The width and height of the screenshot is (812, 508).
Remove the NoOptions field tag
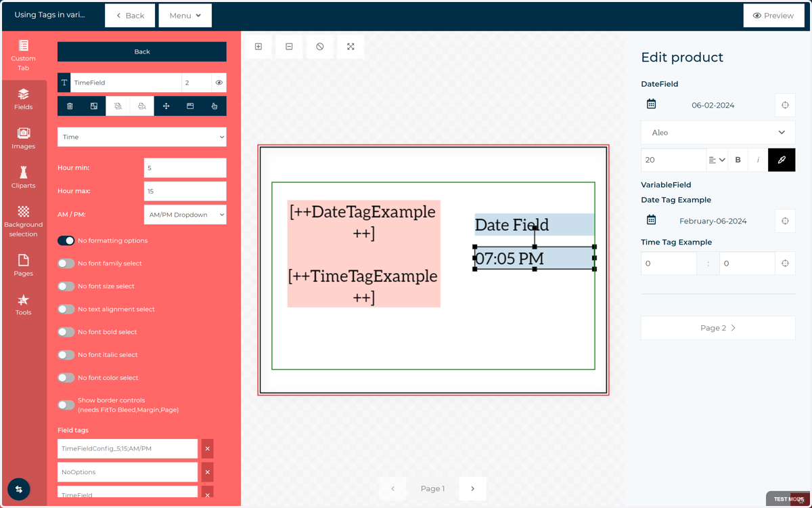click(208, 472)
